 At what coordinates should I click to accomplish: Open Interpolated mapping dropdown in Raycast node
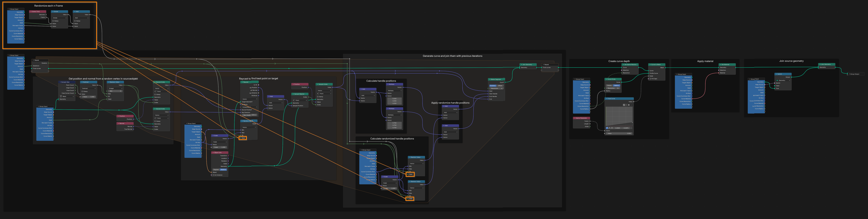click(250, 107)
